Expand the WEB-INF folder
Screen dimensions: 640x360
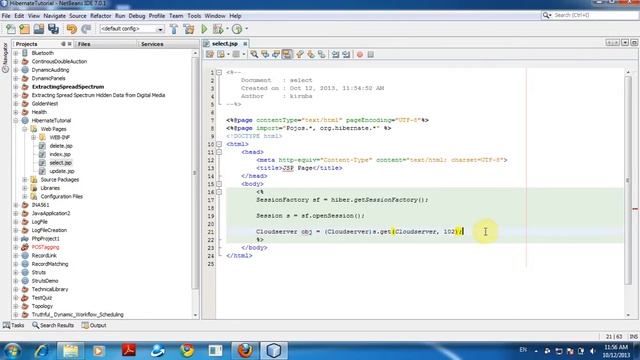click(33, 137)
